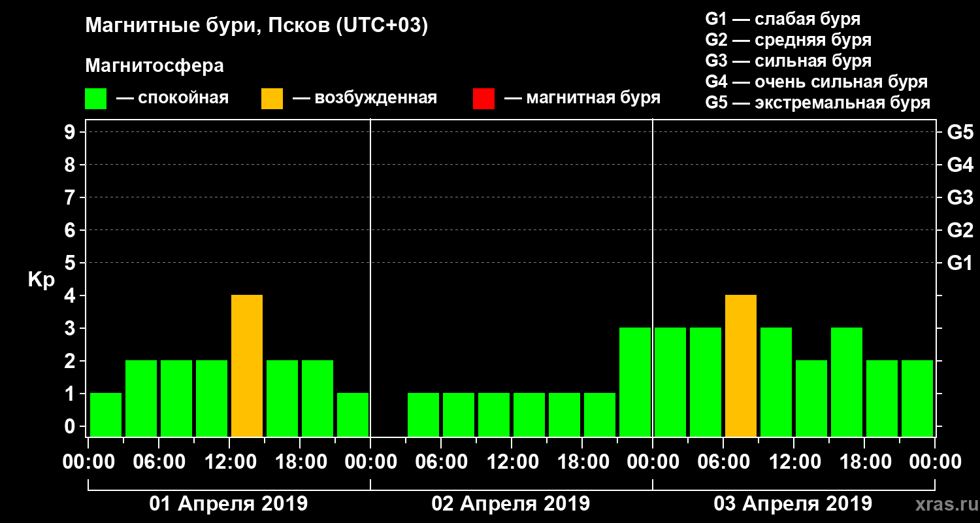Click the '— спокойная' legend label
Viewport: 980px width, 523px height.
(x=172, y=99)
